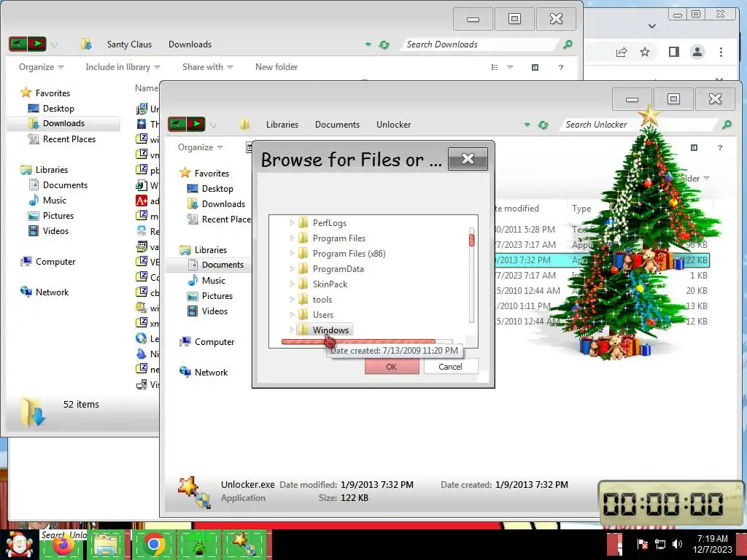
Task: Click Santy Claus in Downloads breadcrumb
Action: [129, 44]
